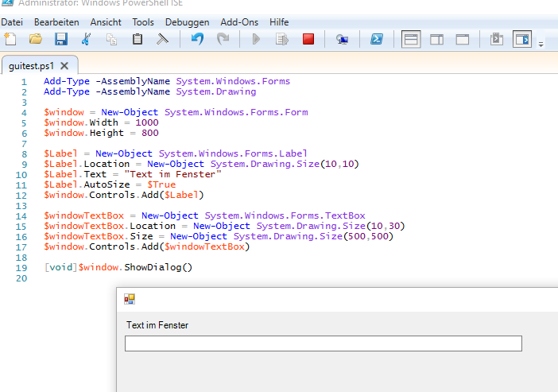Cut selection with the scissors icon

click(86, 39)
